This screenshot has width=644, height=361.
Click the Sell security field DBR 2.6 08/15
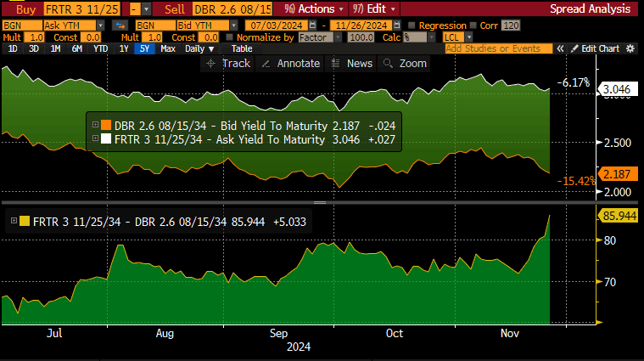click(232, 9)
